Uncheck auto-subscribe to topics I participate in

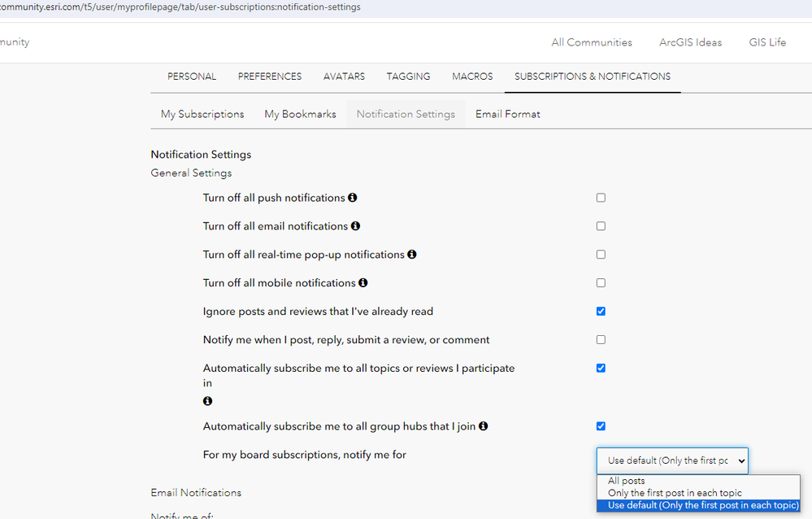coord(601,369)
